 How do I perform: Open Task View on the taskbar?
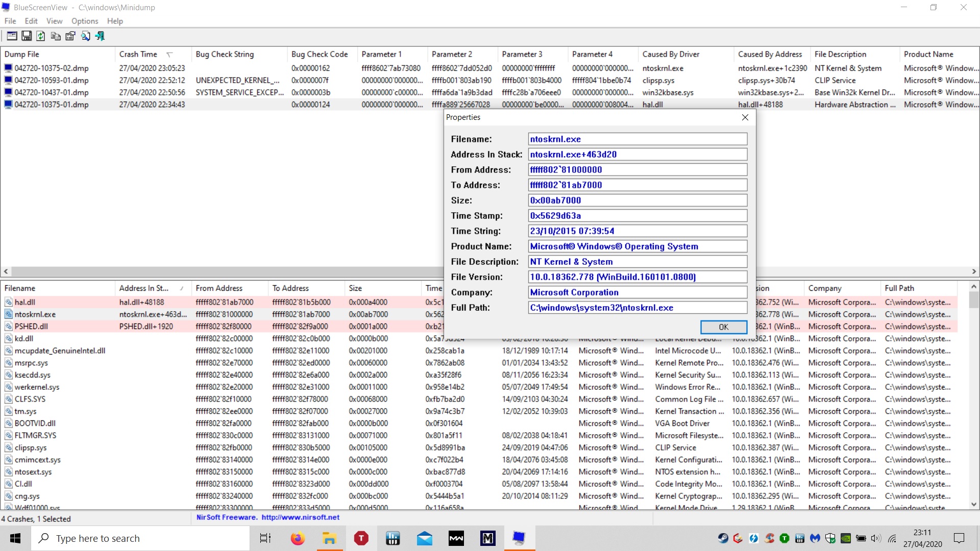click(x=265, y=538)
